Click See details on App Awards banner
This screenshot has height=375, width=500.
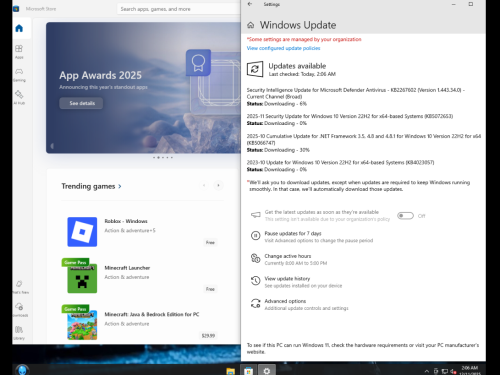81,103
